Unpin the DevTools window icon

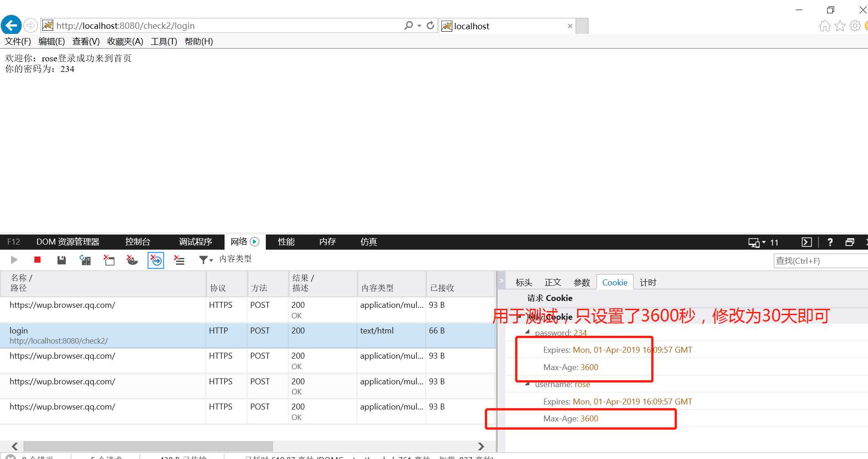(x=850, y=242)
